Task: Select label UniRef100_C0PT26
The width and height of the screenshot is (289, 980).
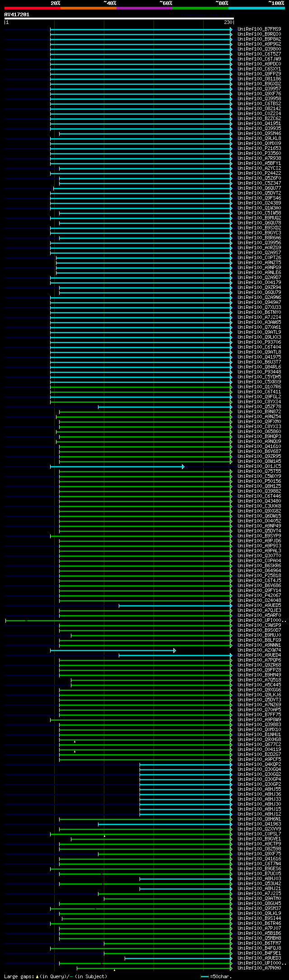Action: click(259, 258)
